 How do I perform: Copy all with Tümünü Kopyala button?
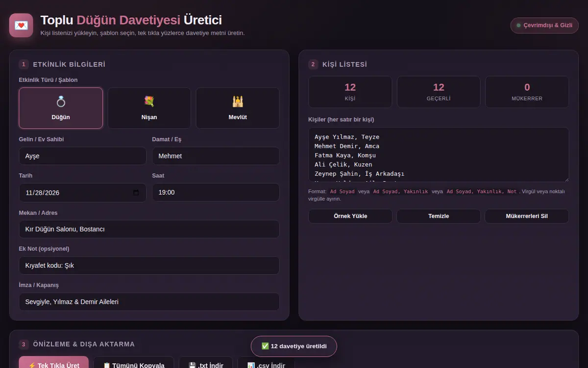[x=134, y=362]
